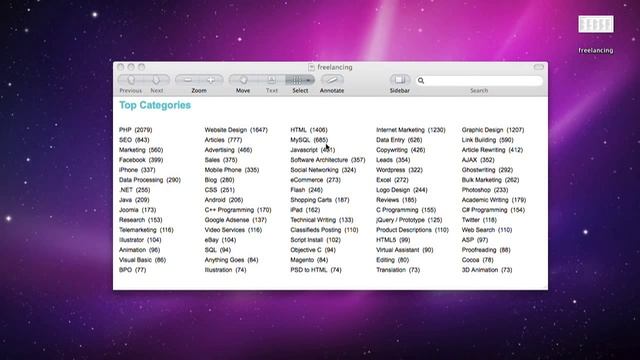Click the 3D Animation (73) entry
The width and height of the screenshot is (640, 360).
point(487,270)
